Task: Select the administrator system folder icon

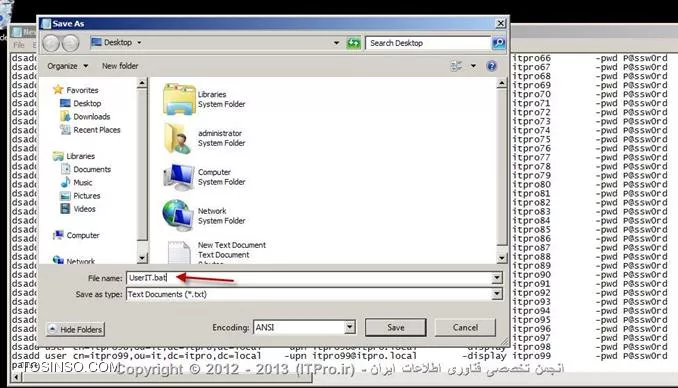Action: click(x=178, y=138)
